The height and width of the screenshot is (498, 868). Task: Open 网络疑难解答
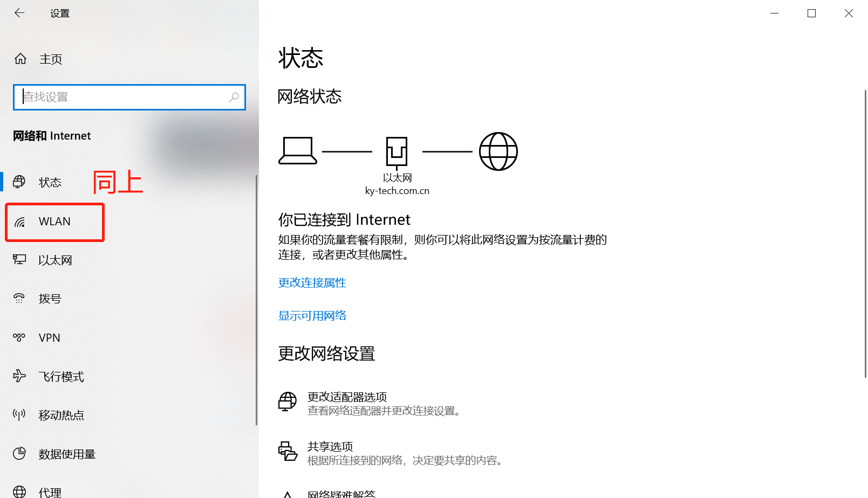[x=341, y=493]
